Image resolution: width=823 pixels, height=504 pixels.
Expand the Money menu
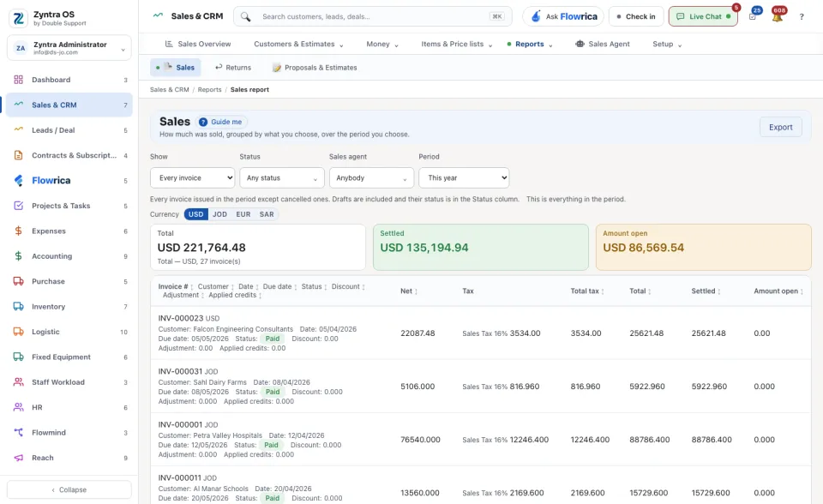(x=382, y=44)
